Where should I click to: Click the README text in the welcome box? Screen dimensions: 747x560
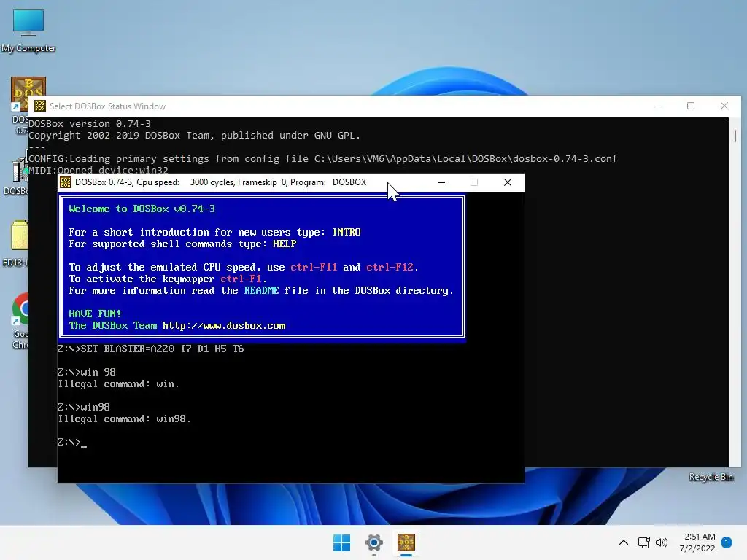pyautogui.click(x=261, y=290)
